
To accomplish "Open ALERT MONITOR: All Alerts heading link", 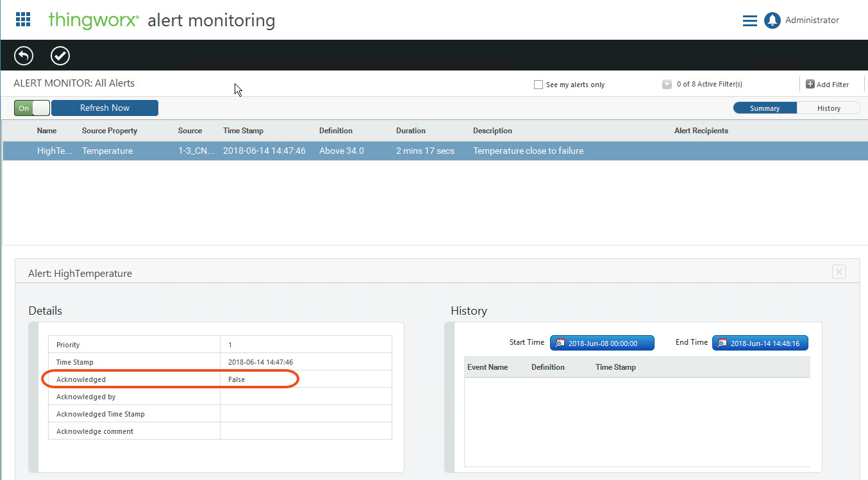I will coord(74,83).
